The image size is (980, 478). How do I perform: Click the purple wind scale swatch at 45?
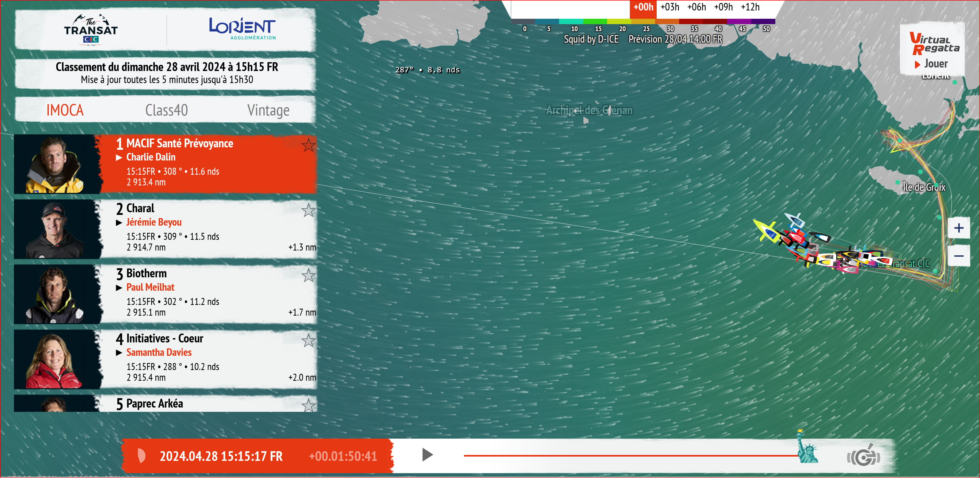pos(739,21)
